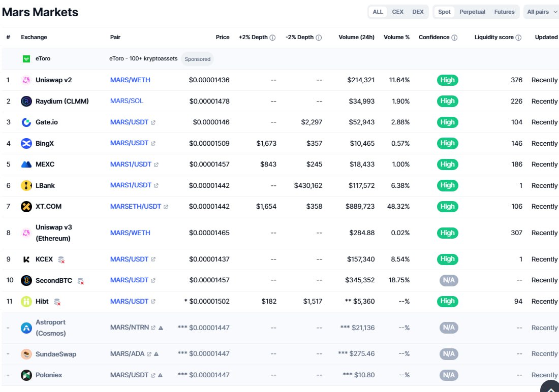
Task: Click the 18.75% volume share for SecondBTC
Action: 399,280
